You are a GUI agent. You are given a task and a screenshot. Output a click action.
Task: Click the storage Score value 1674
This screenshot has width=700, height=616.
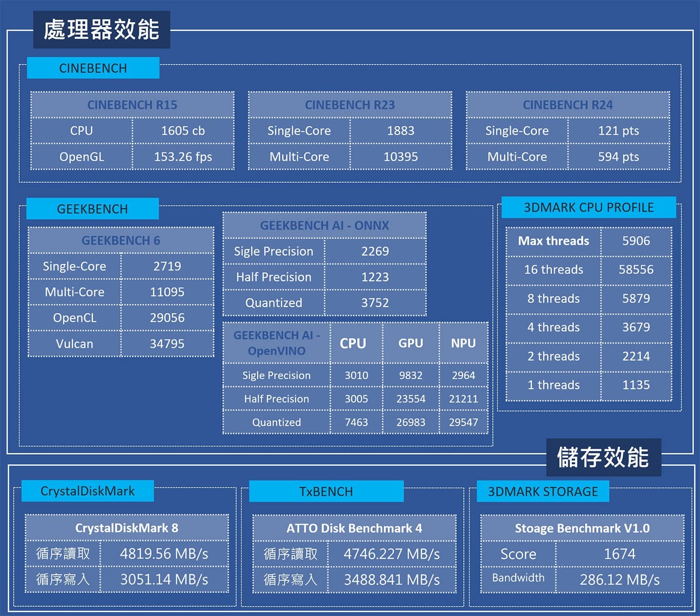point(619,554)
